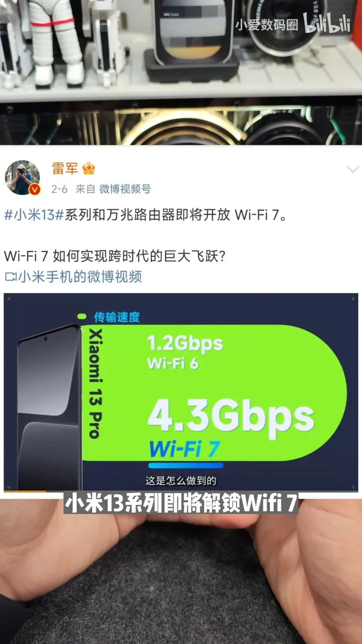
Task: Click the Xiaomi 13 Pro phone image
Action: click(x=49, y=407)
